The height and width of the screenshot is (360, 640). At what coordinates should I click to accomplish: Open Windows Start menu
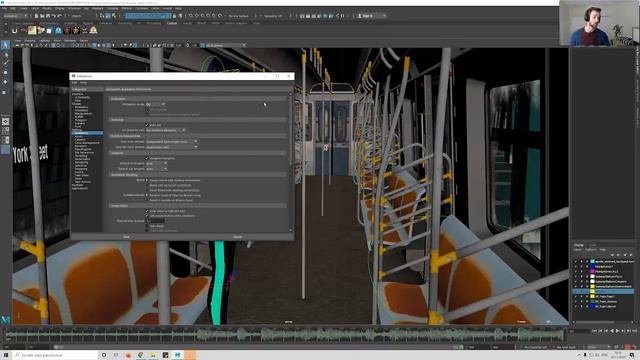click(6, 355)
